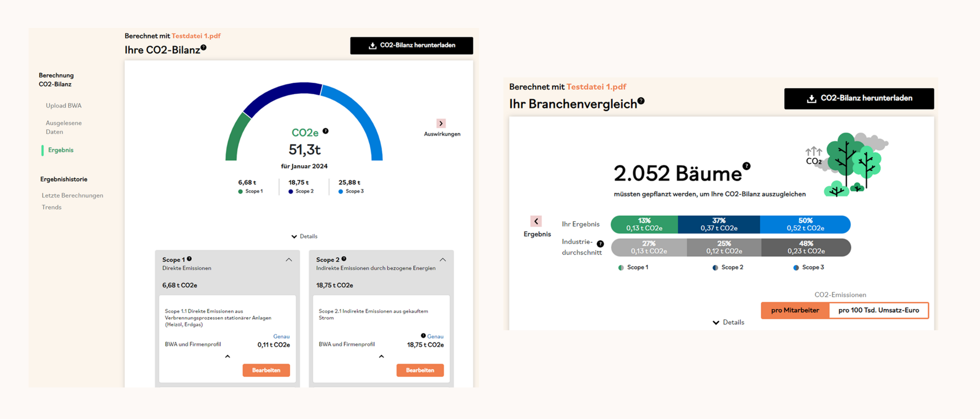
Task: Expand Details under the CO2 gauge
Action: pyautogui.click(x=304, y=236)
